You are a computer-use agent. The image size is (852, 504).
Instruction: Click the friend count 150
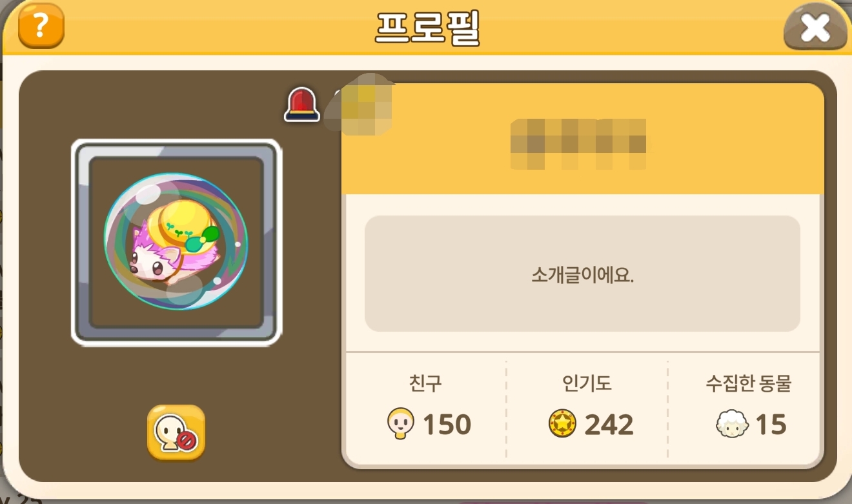[447, 425]
